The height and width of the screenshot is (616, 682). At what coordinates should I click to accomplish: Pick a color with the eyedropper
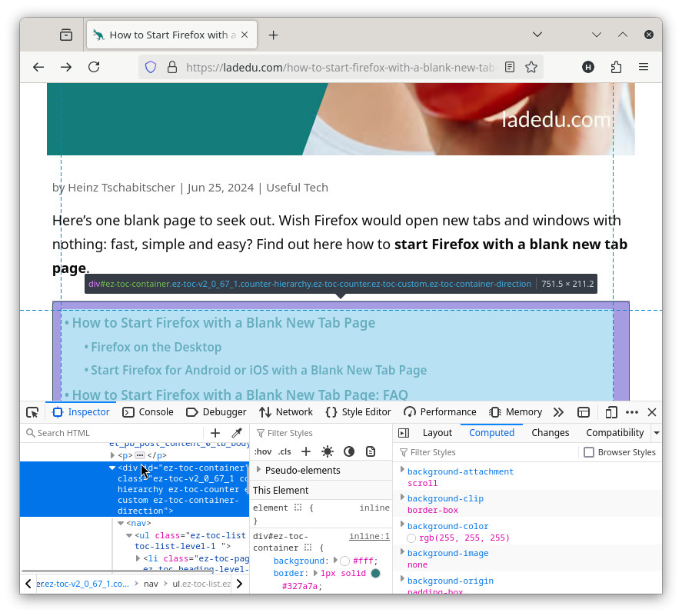click(237, 433)
